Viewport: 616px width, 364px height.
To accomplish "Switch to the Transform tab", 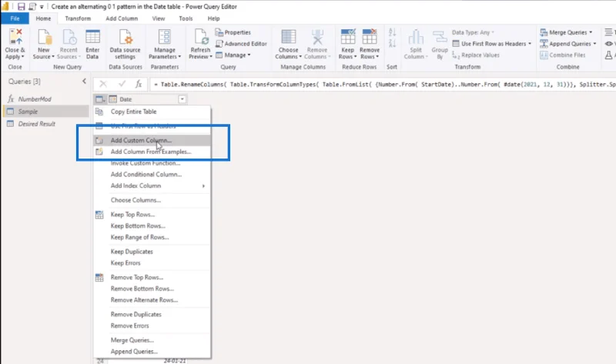I will point(78,18).
